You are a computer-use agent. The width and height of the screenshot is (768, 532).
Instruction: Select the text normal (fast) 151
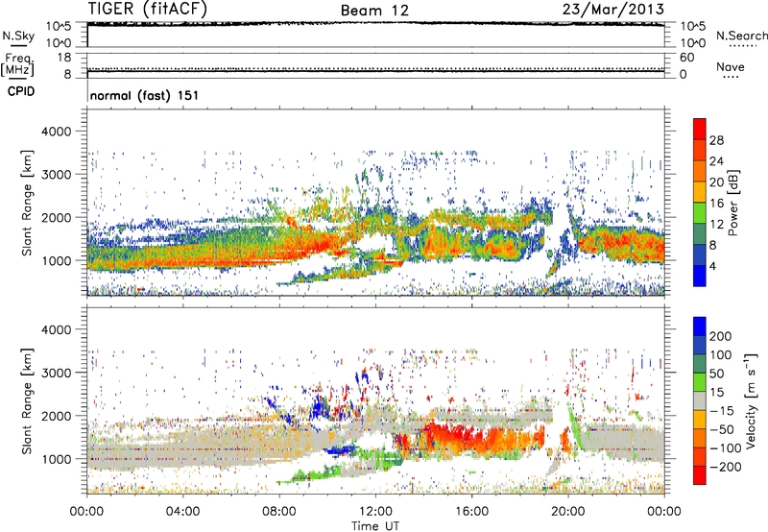tap(144, 95)
